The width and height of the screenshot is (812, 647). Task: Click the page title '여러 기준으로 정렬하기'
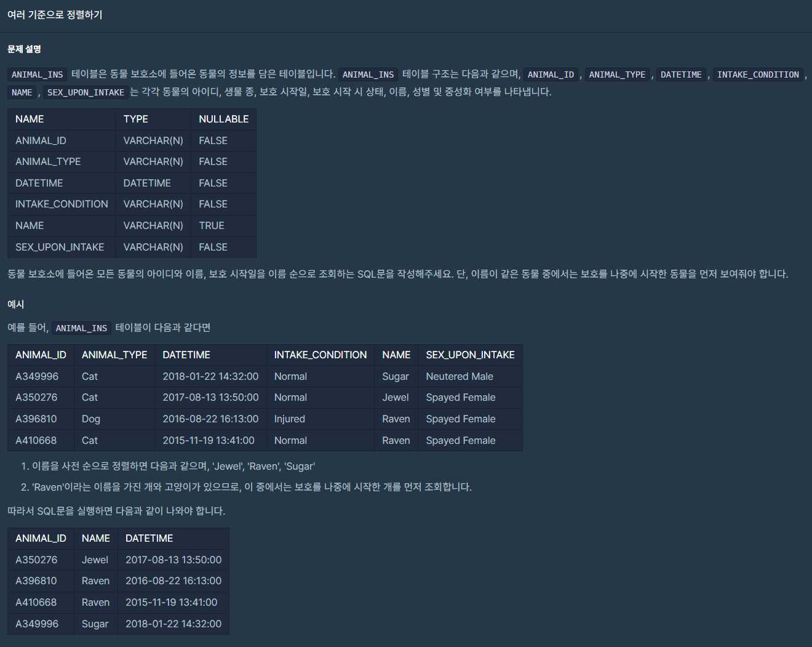coord(55,15)
